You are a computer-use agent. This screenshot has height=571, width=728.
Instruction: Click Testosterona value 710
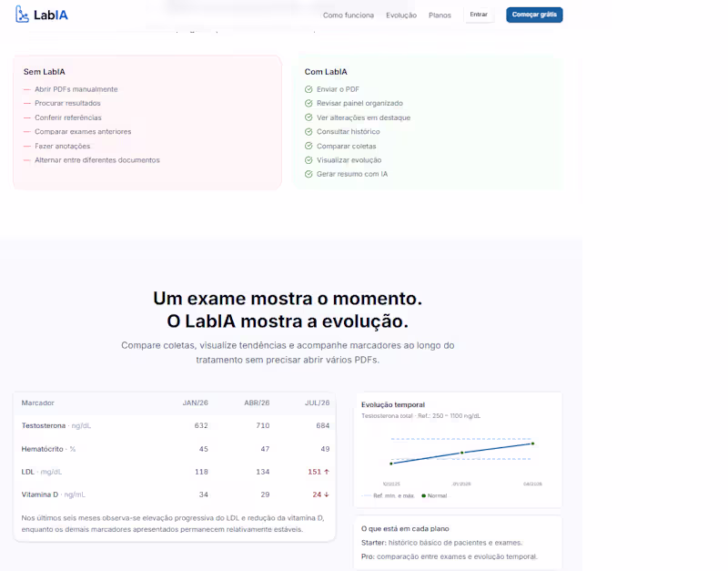(263, 425)
